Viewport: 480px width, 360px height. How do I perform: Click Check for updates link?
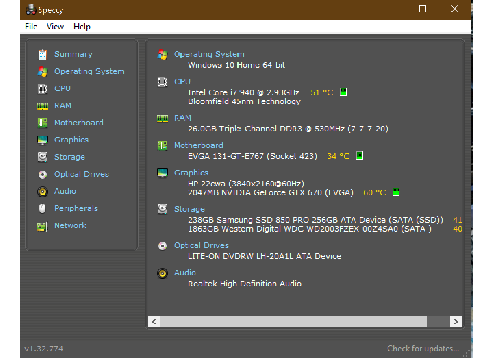423,348
